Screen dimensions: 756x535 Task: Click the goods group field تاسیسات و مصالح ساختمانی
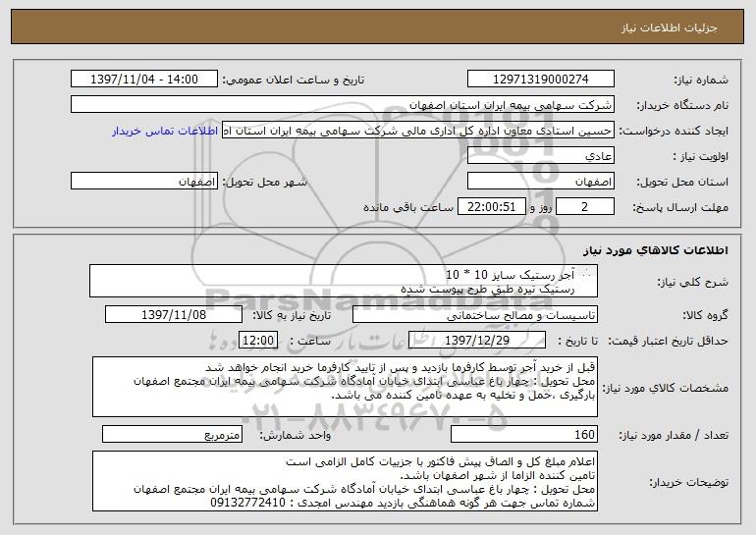[475, 315]
